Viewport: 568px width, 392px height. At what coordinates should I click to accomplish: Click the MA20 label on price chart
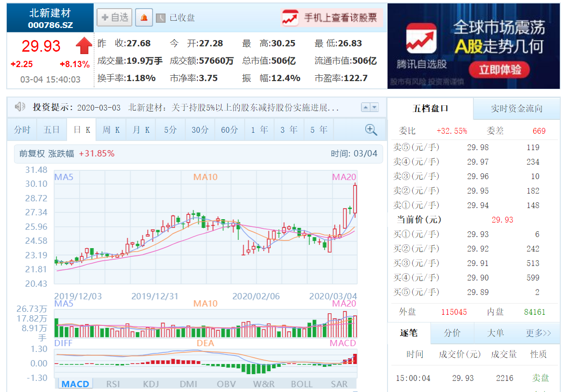pyautogui.click(x=344, y=177)
